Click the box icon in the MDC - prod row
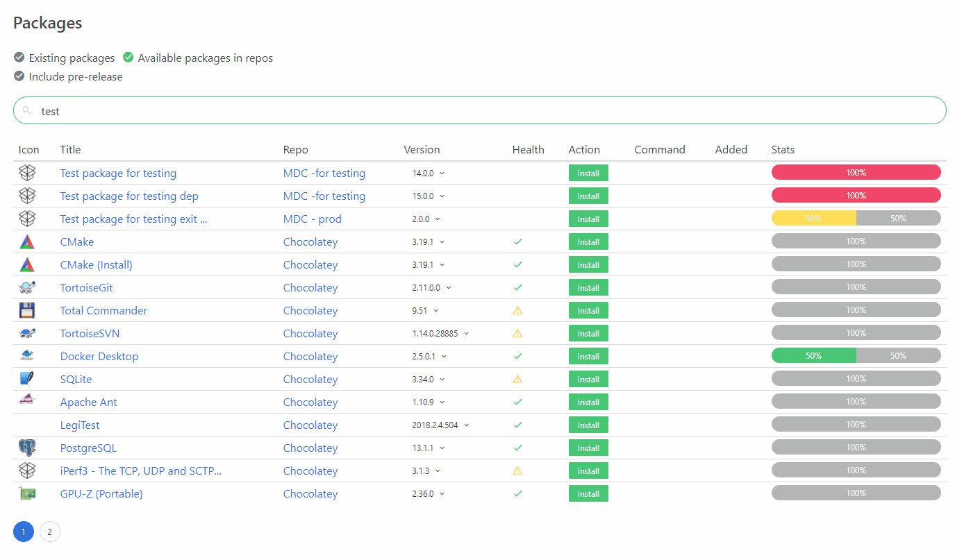 (27, 219)
